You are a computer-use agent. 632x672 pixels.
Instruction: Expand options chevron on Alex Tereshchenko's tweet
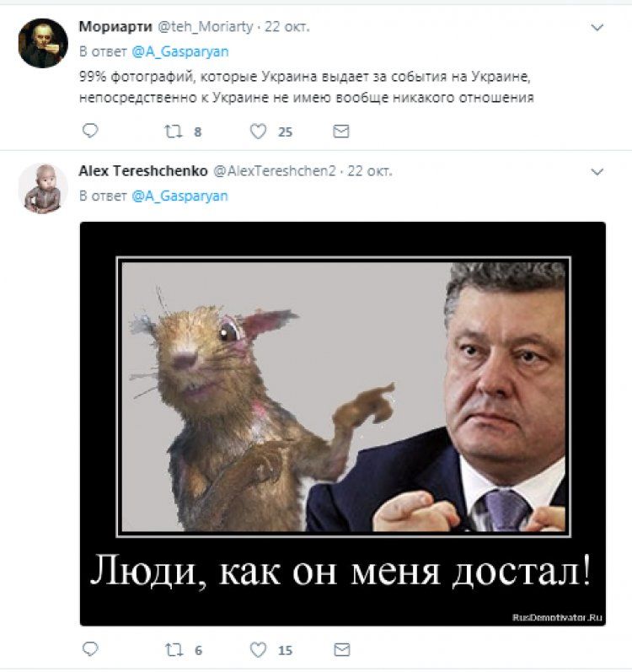click(x=597, y=172)
